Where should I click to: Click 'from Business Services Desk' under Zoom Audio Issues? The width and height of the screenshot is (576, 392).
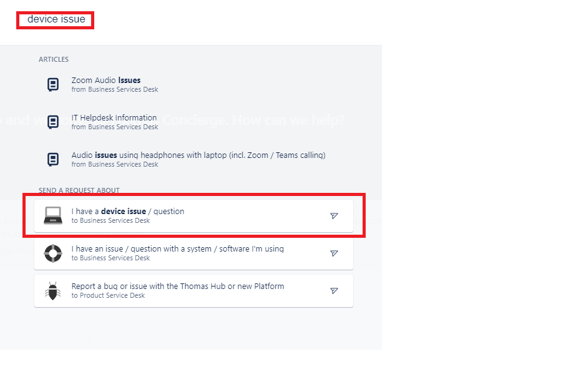pos(115,90)
